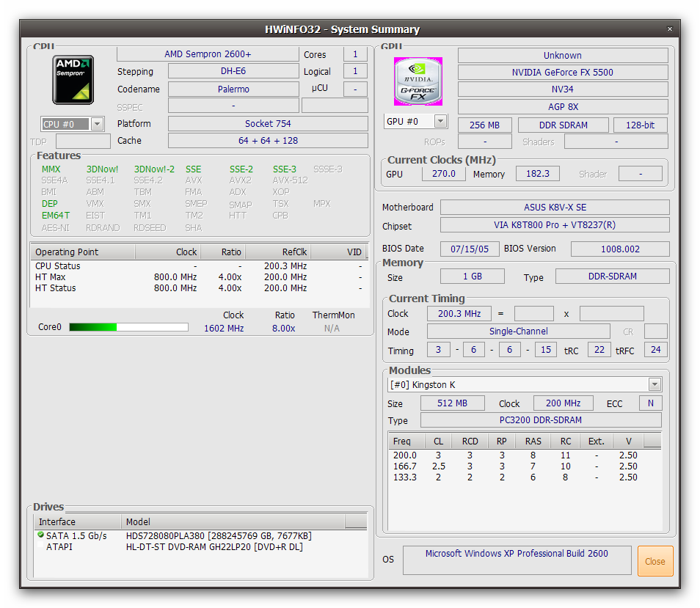Click the Windows XP Professional OS field
This screenshot has width=700, height=608.
point(517,560)
